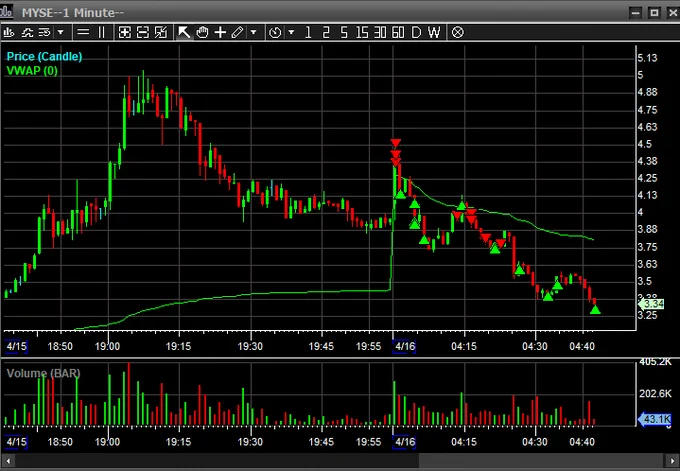Image resolution: width=680 pixels, height=471 pixels.
Task: Click the clock time interval icon
Action: (x=275, y=33)
